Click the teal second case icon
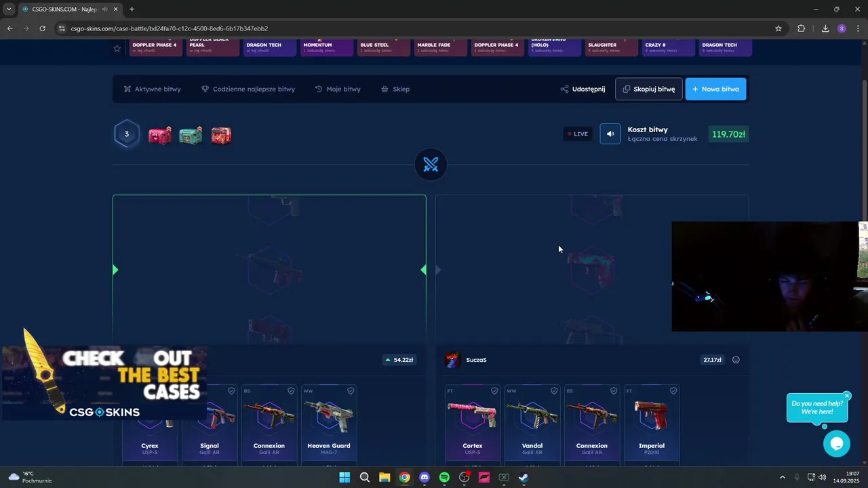868x488 pixels. point(191,135)
